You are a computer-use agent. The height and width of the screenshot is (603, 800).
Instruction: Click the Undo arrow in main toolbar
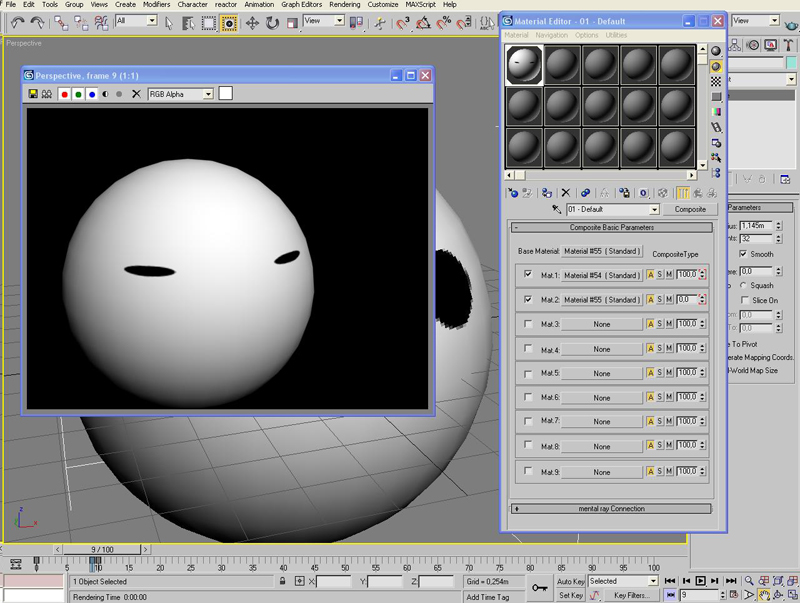point(17,22)
